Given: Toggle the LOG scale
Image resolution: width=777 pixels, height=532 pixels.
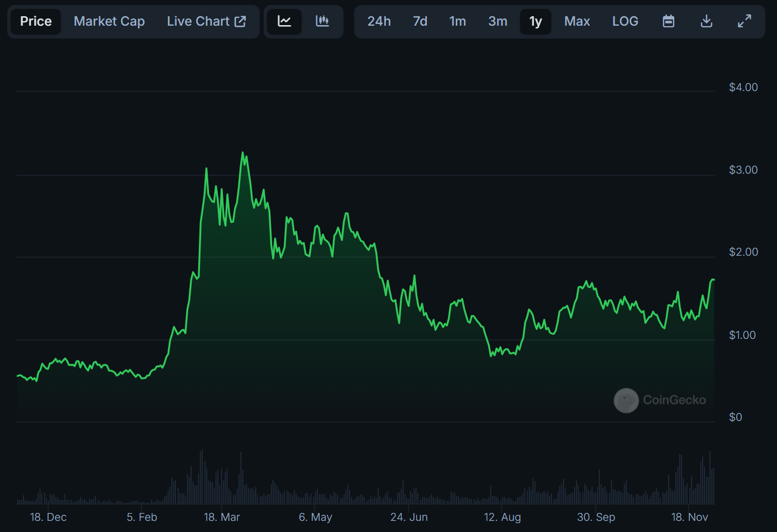Looking at the screenshot, I should pyautogui.click(x=625, y=21).
